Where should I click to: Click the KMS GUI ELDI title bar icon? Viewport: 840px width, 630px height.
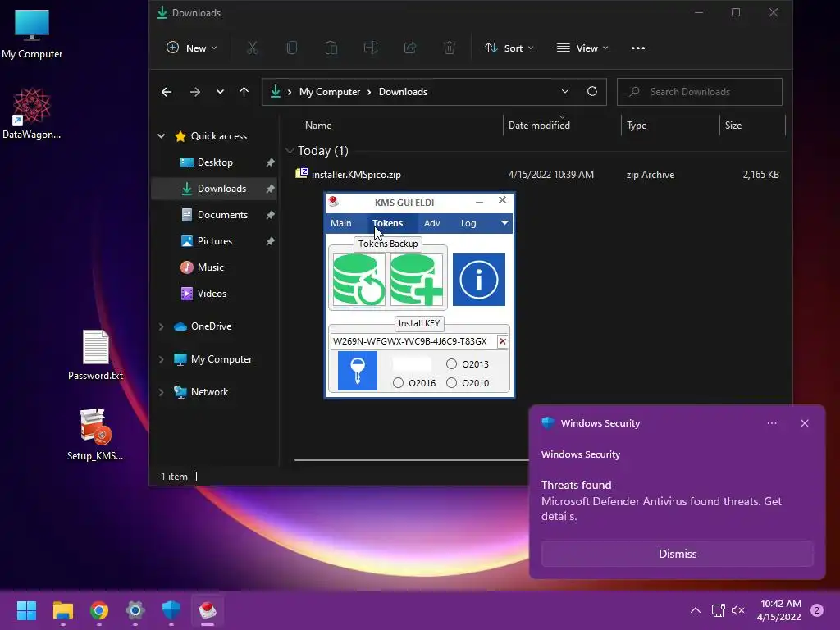click(334, 202)
